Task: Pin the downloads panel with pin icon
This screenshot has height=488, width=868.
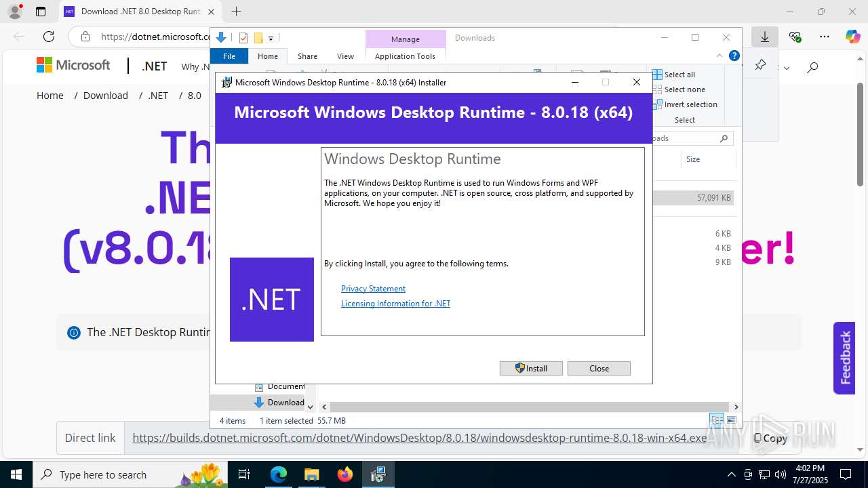Action: click(x=761, y=66)
